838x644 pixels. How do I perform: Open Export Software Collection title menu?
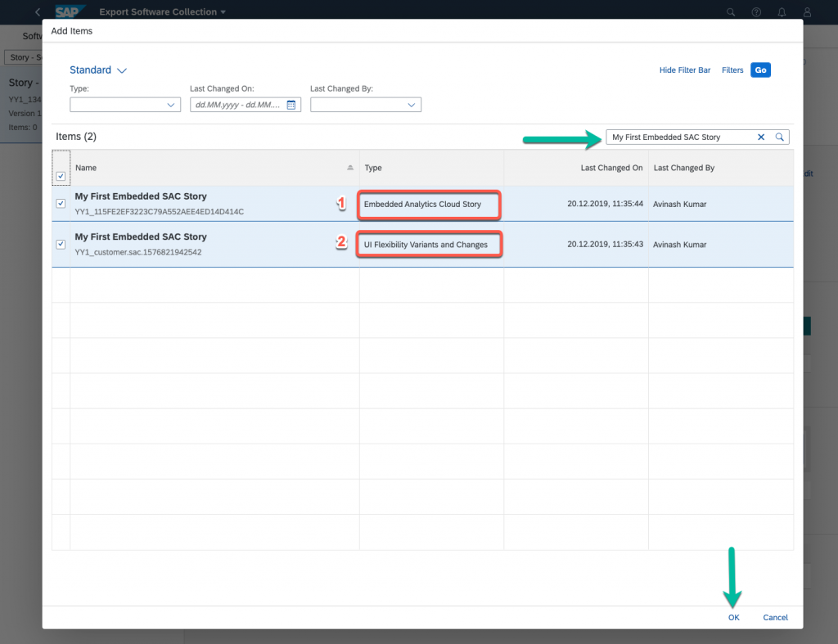click(x=163, y=11)
